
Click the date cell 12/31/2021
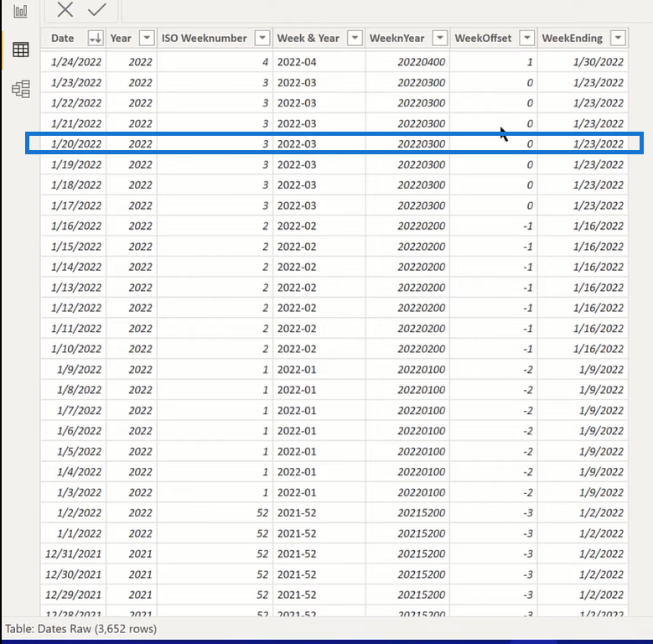73,554
